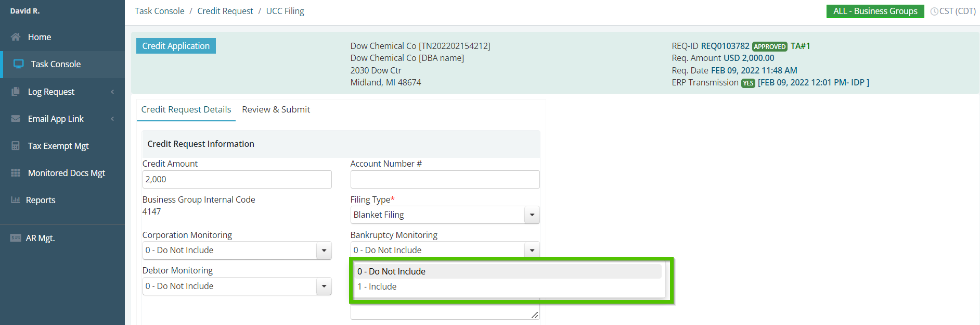Click the Home house icon
Image resolution: width=980 pixels, height=325 pixels.
click(x=16, y=37)
